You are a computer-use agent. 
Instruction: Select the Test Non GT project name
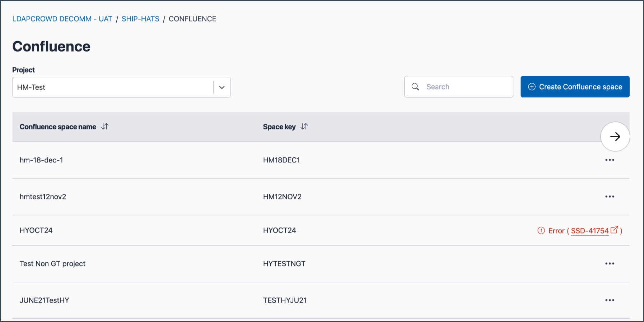pos(52,264)
